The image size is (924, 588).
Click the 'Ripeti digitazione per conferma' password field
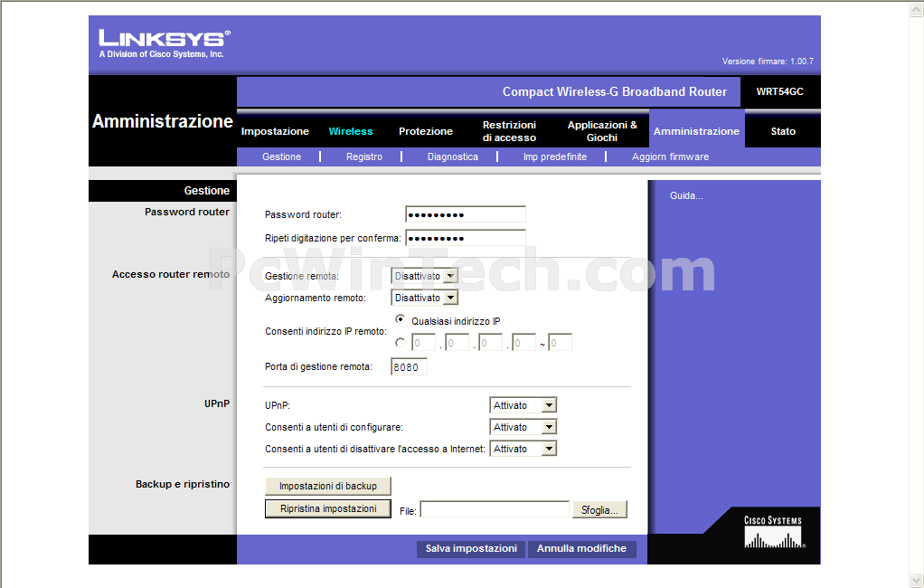[x=466, y=238]
